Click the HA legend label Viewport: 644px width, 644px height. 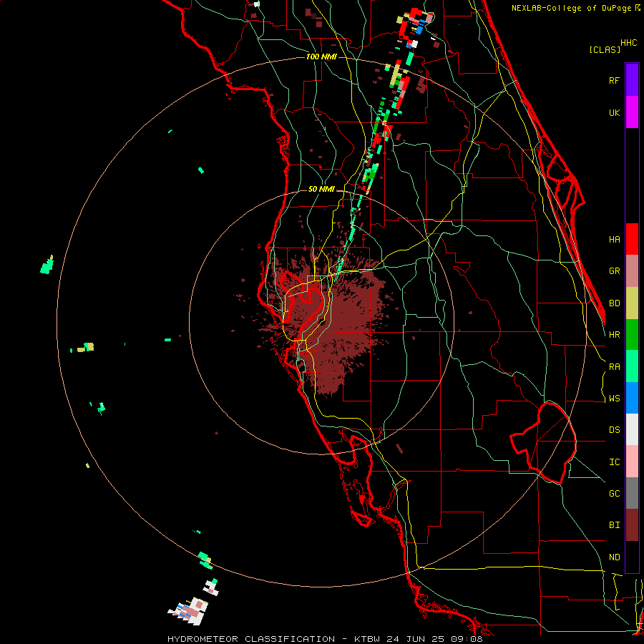(x=614, y=240)
